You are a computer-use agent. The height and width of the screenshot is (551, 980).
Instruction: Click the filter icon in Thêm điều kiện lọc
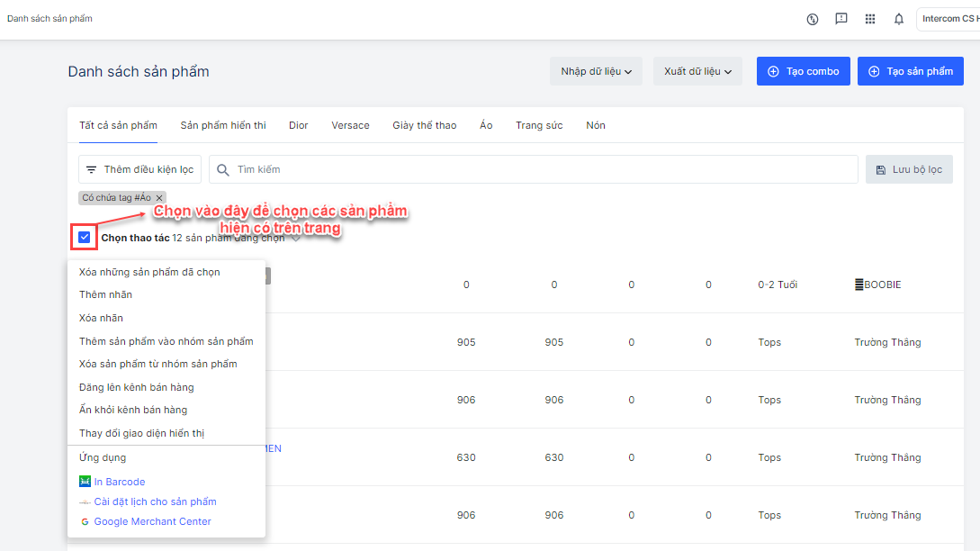click(x=92, y=169)
